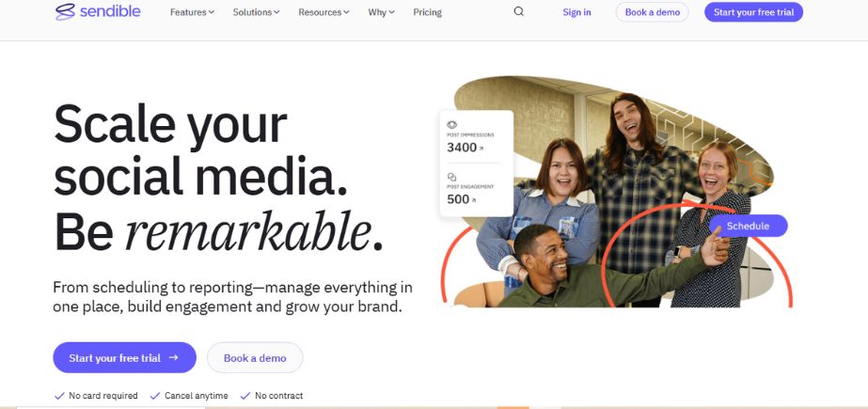Open the Why dropdown menu
Screen dimensions: 868x409
click(381, 12)
